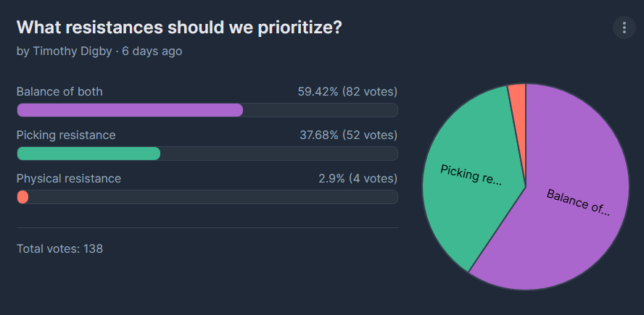
Task: Select the Balance of... label inside pie chart
Action: pos(578,202)
